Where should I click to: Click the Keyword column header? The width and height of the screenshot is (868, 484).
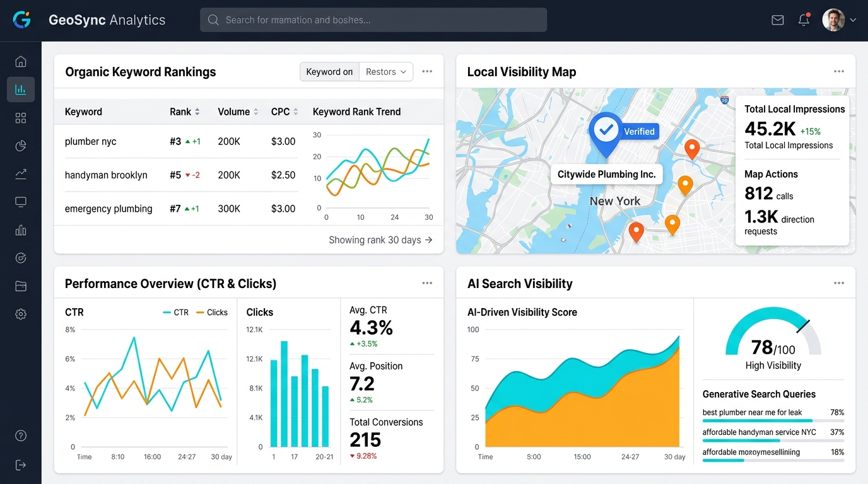coord(83,112)
